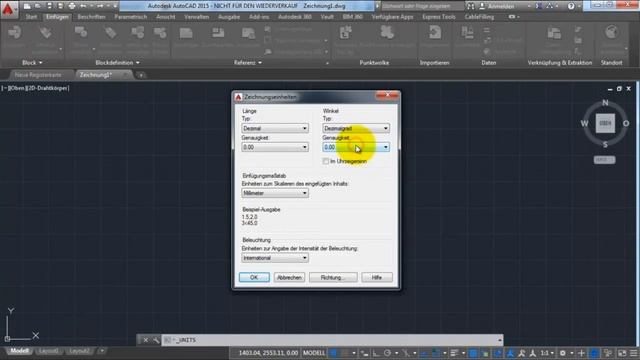Screen dimensions: 640x360
Task: Open the Millimeter insertion scale dropdown
Action: coord(275,193)
